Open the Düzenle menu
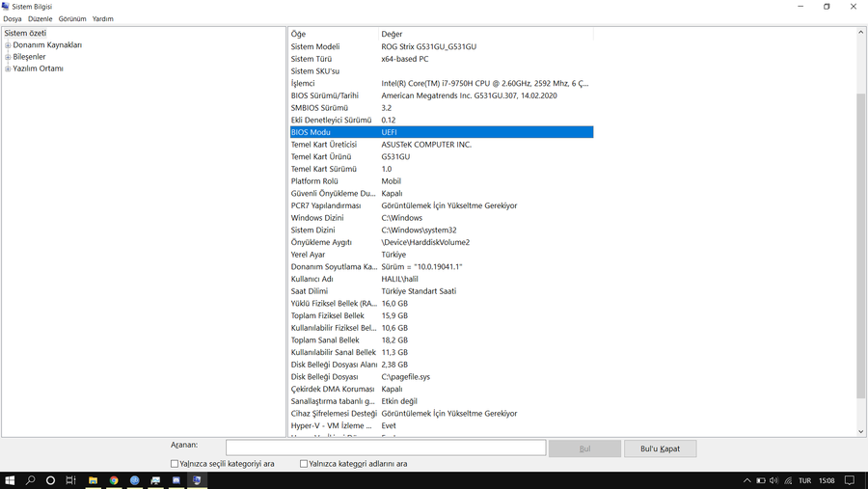 [40, 19]
